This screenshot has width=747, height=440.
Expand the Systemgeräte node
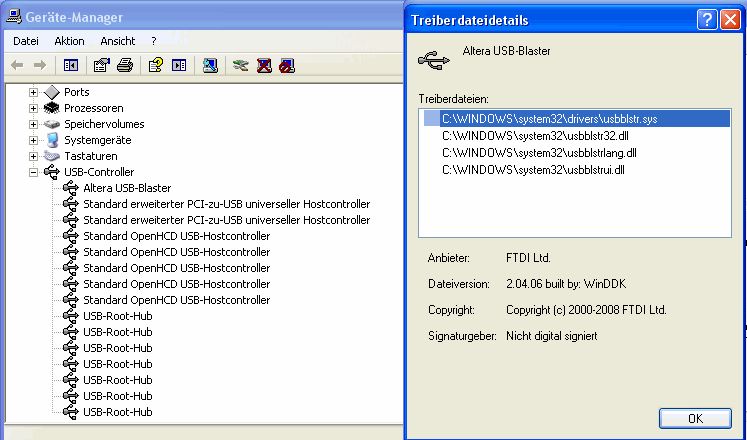click(33, 140)
